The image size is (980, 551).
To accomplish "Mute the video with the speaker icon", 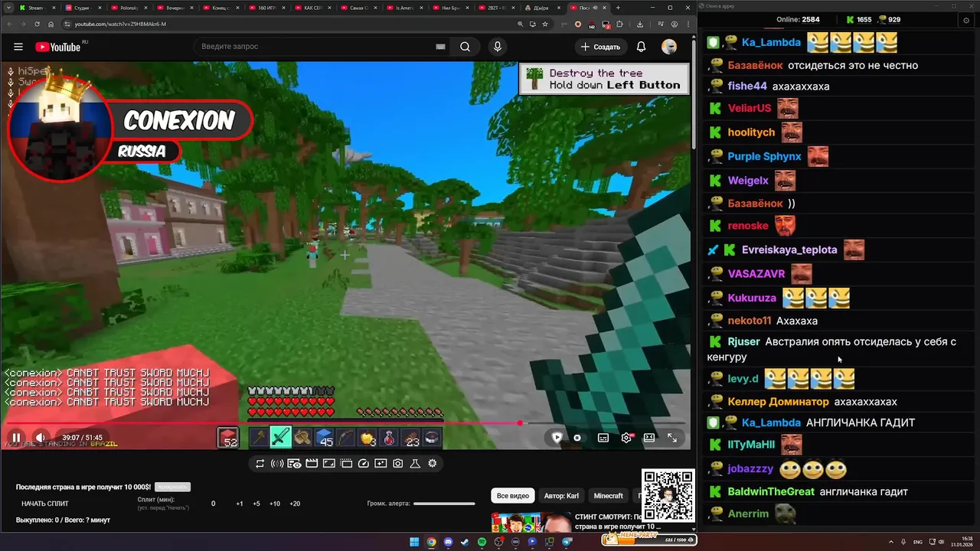I will pyautogui.click(x=41, y=438).
